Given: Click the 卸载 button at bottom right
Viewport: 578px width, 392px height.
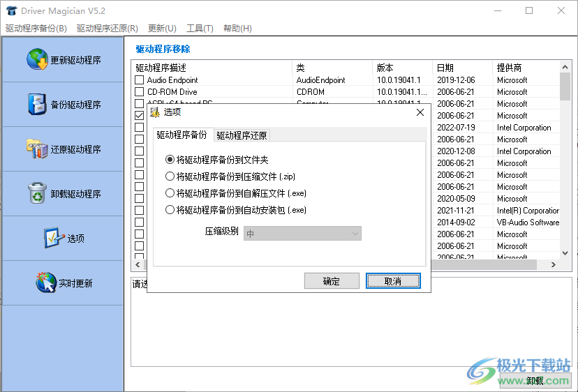Looking at the screenshot, I should point(535,381).
